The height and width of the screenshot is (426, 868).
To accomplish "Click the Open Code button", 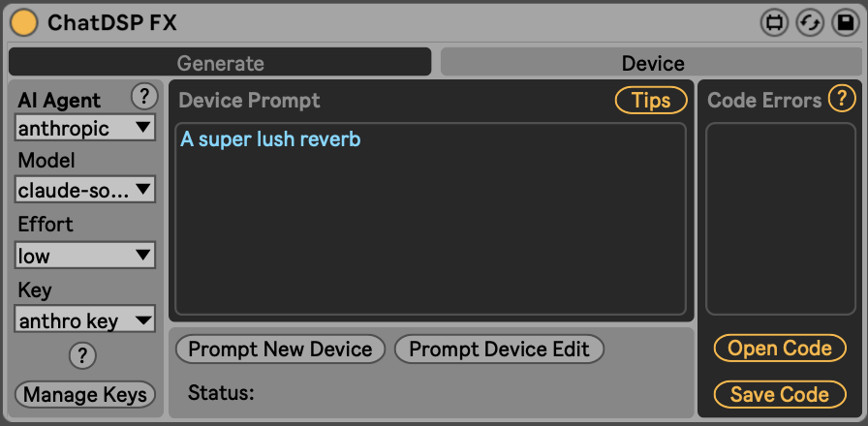I will [x=780, y=349].
